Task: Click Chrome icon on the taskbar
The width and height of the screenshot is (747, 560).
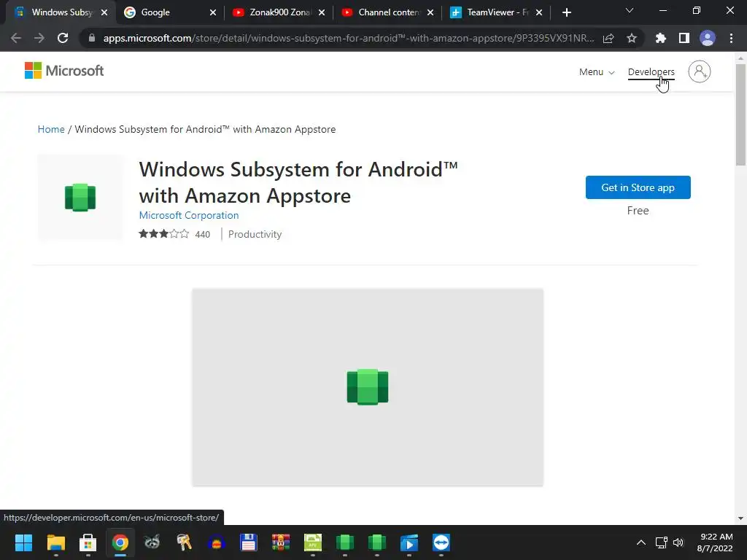Action: click(x=120, y=542)
